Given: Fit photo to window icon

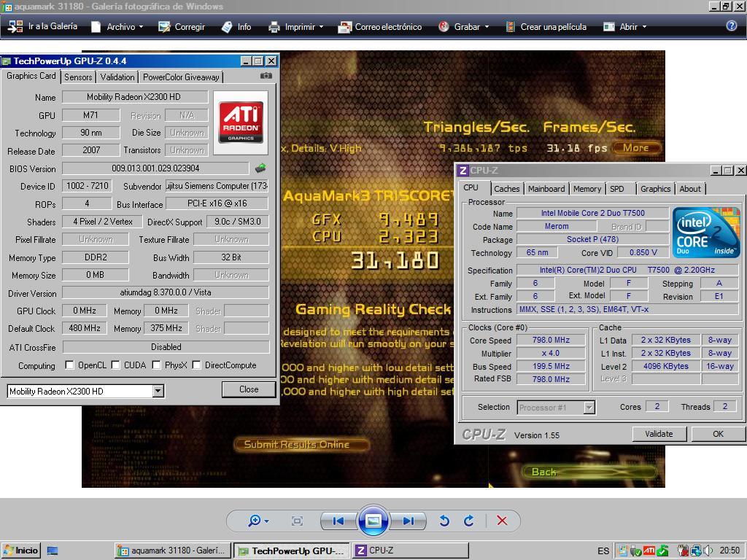Looking at the screenshot, I should pos(298,521).
